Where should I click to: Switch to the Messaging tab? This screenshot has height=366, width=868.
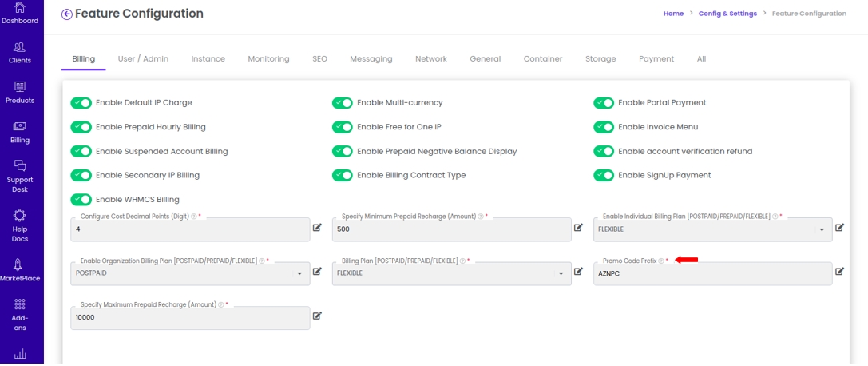pyautogui.click(x=371, y=58)
